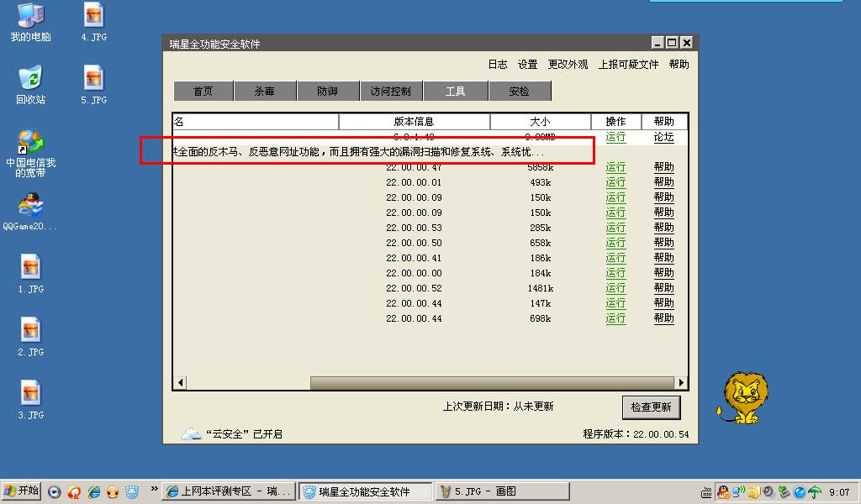Click 帮助 for the 285k tool row
The image size is (861, 504).
pos(664,228)
